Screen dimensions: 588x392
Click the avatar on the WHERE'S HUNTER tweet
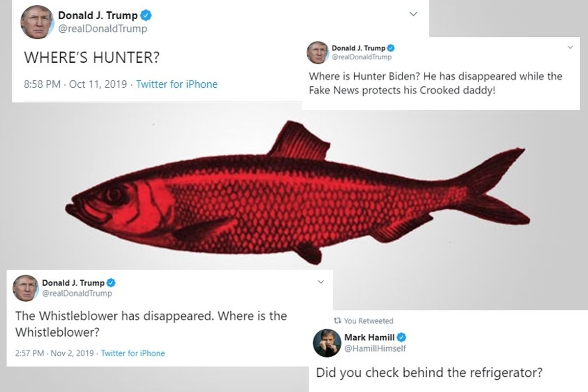pyautogui.click(x=37, y=22)
